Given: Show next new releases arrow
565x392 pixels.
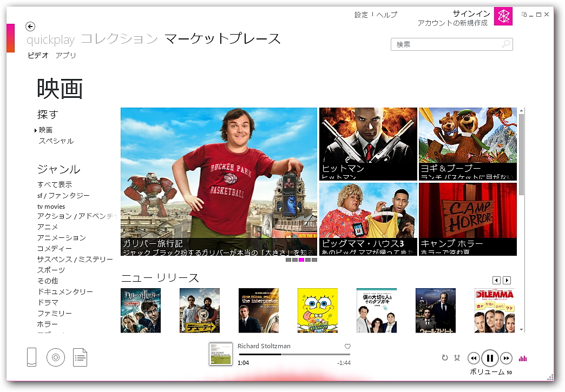Looking at the screenshot, I should pyautogui.click(x=507, y=280).
